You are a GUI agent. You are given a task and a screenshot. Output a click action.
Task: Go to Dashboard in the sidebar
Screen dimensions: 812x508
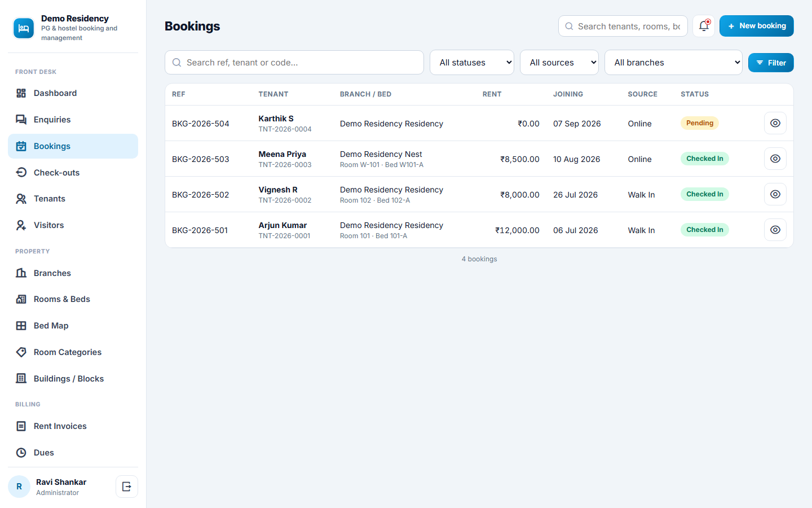[73, 93]
